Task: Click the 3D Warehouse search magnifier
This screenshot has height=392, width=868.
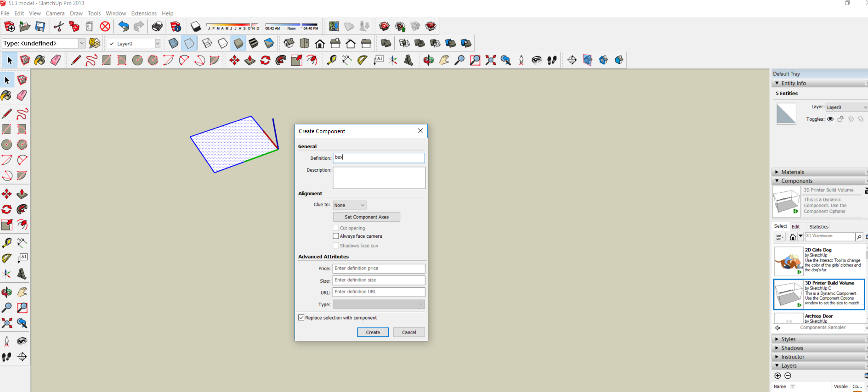Action: tap(858, 237)
